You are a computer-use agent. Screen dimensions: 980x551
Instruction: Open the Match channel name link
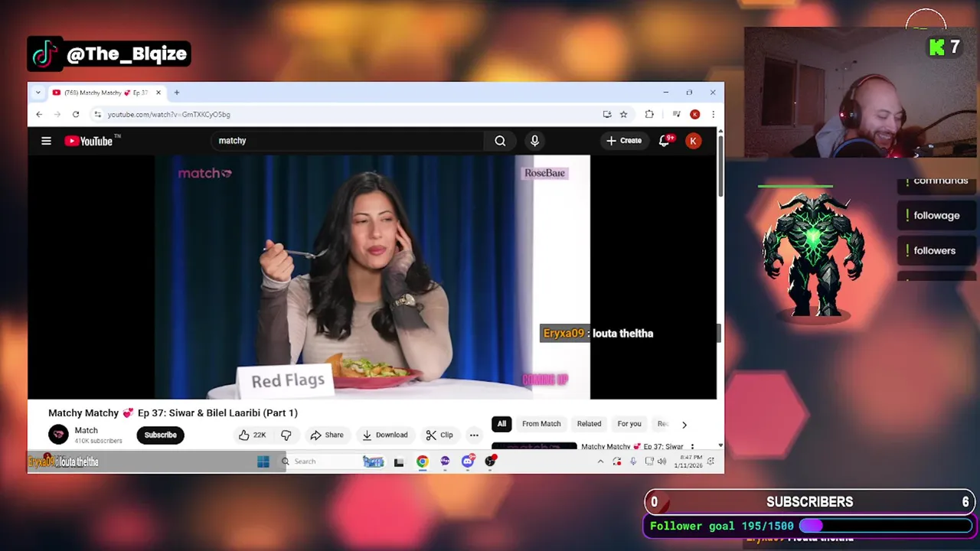86,430
